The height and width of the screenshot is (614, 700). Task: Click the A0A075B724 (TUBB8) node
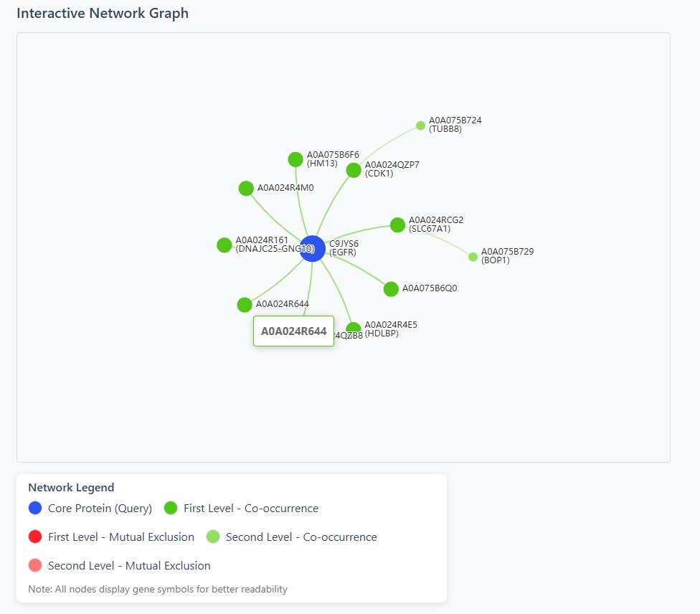pos(420,125)
